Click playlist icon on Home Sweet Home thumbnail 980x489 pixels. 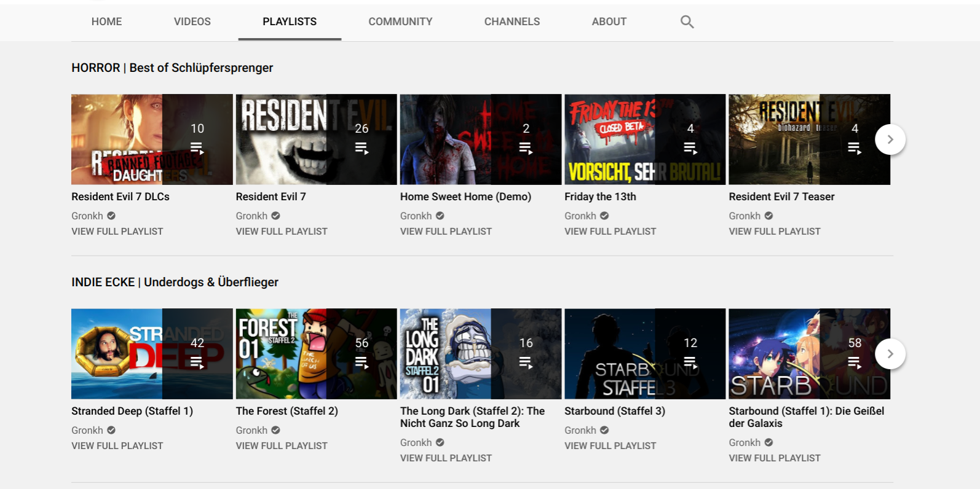point(526,148)
